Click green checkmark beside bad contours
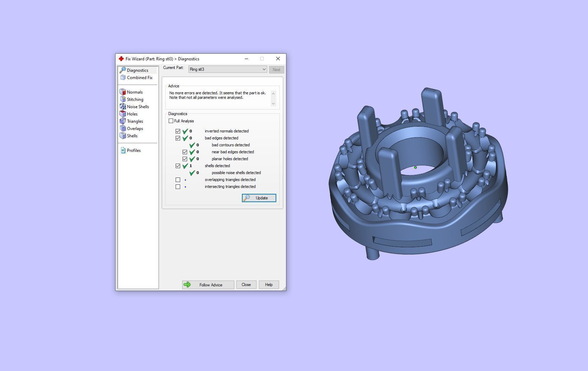Image resolution: width=588 pixels, height=371 pixels. 192,145
